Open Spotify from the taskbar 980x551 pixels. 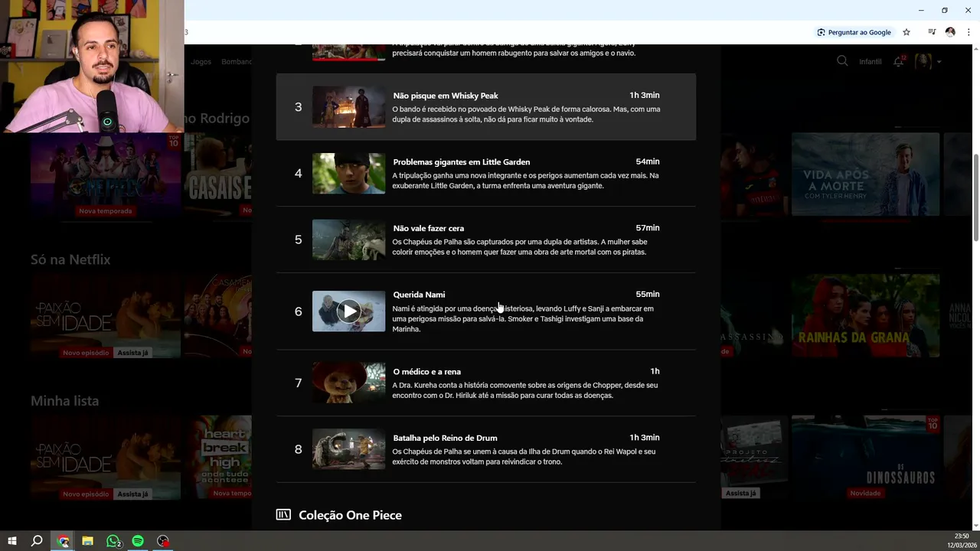138,541
